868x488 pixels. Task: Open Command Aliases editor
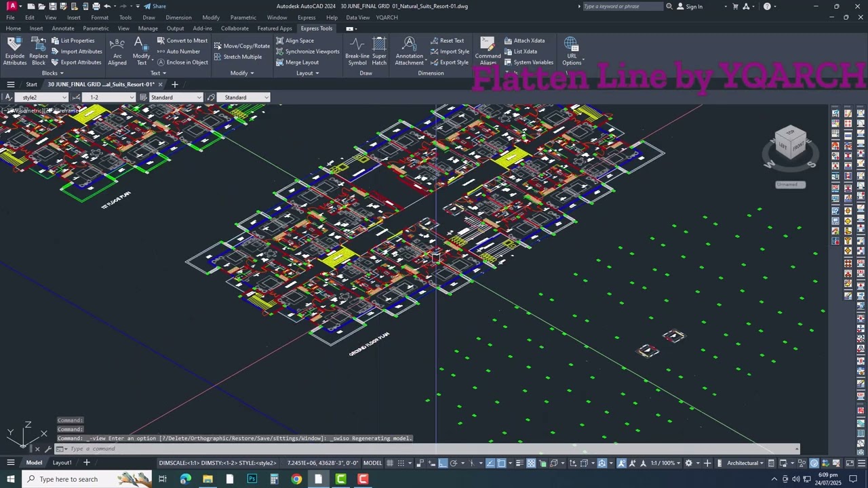[x=488, y=52]
